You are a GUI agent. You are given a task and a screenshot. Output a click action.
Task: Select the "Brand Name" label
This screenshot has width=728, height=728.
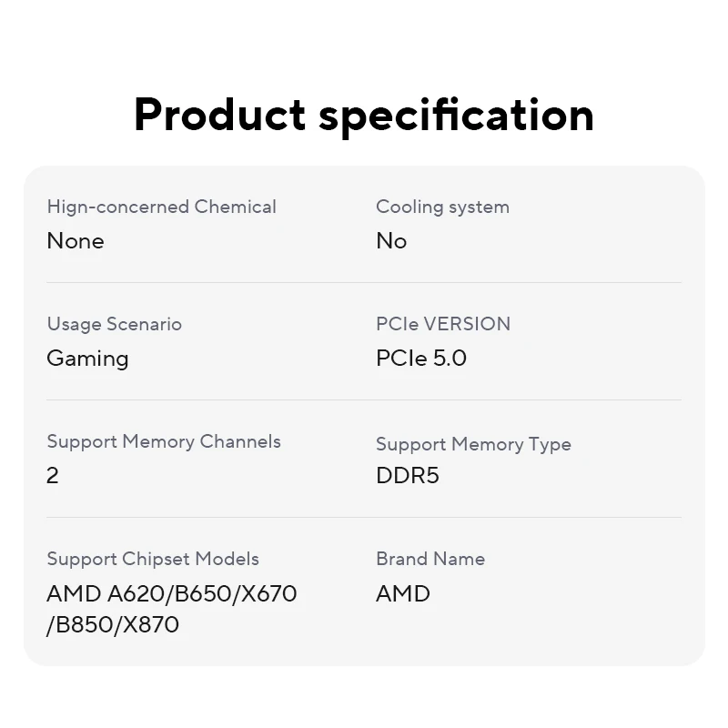point(430,559)
